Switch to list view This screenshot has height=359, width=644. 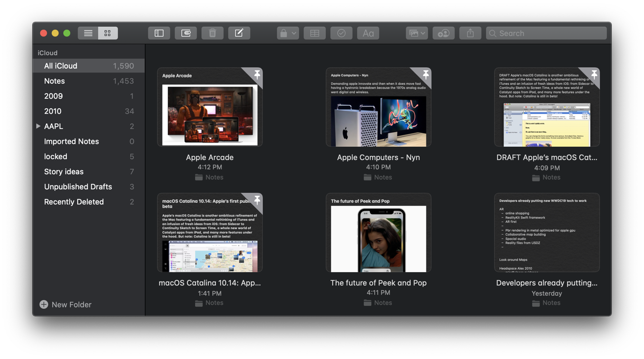click(x=88, y=33)
